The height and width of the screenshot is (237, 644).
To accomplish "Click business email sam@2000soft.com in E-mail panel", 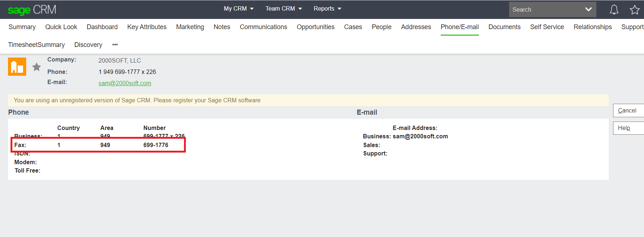I will 420,136.
